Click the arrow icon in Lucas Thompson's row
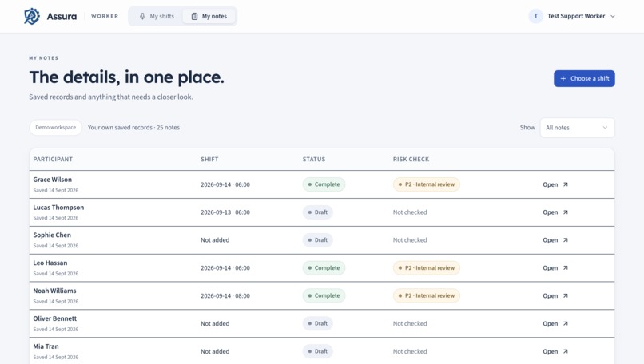 coord(566,212)
